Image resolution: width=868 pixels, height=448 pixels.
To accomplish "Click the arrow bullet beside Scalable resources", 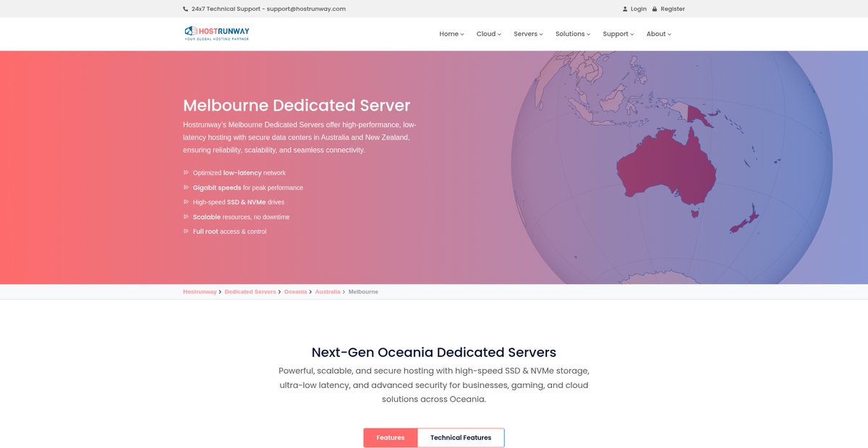I will coord(186,217).
